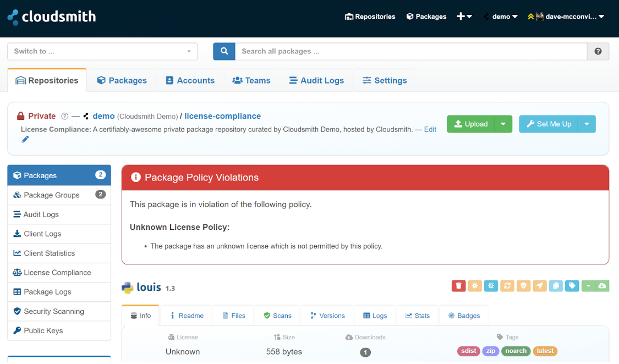The image size is (619, 364).
Task: Click the louis package name link
Action: pyautogui.click(x=149, y=287)
